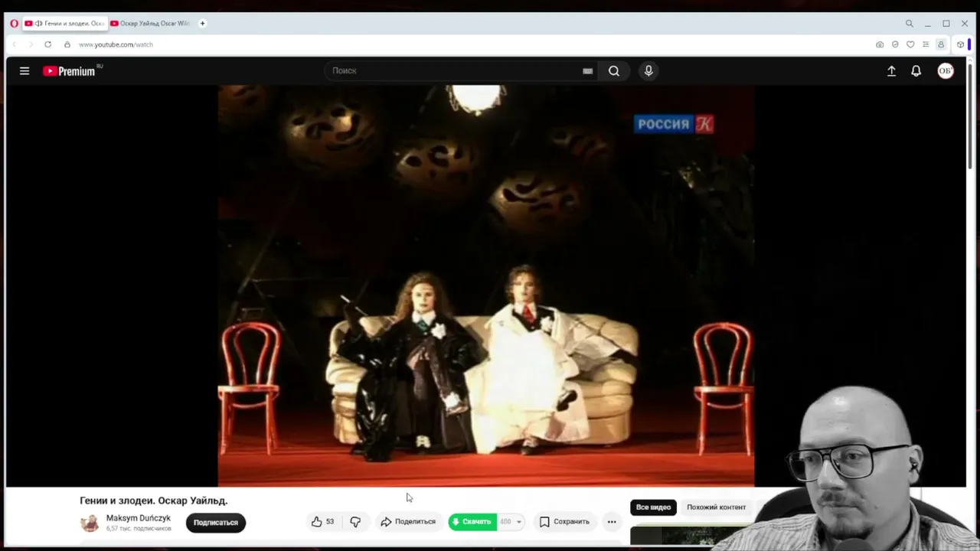Go back to previous page

14,44
